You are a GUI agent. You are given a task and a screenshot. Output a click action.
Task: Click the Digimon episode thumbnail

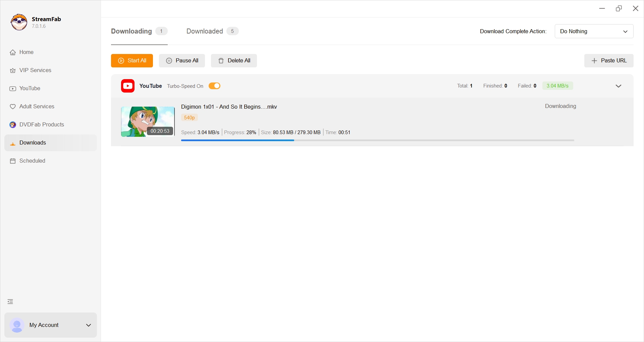tap(148, 121)
